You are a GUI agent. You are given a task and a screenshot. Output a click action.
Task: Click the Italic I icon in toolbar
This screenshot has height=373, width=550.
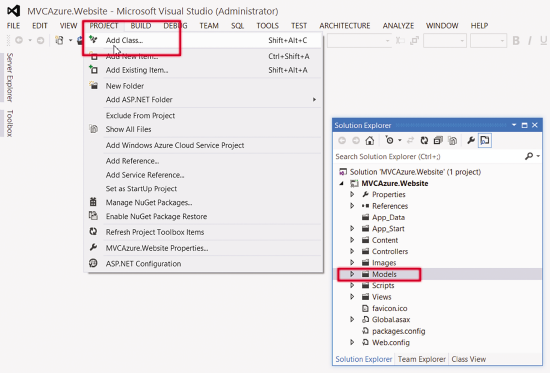530,41
